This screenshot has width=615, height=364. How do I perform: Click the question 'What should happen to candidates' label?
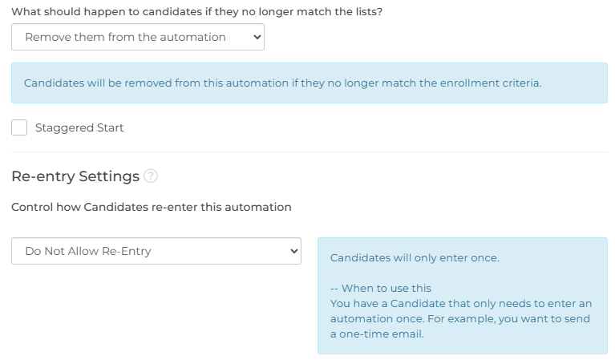pos(197,12)
